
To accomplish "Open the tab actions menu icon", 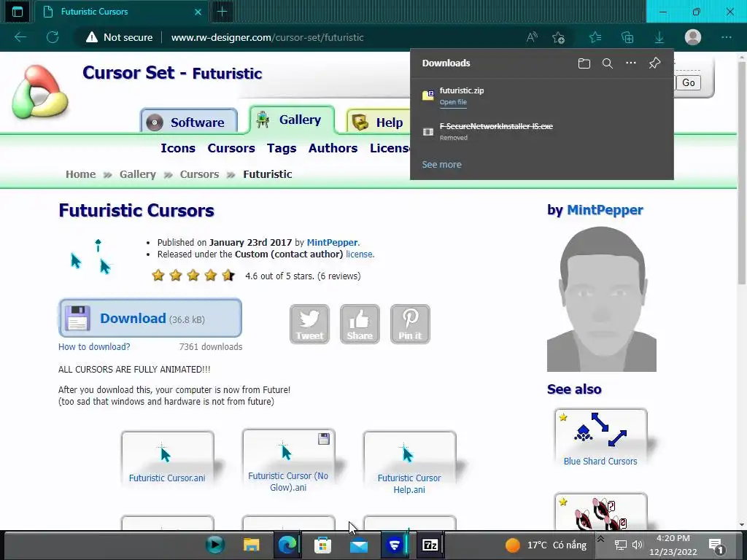I will point(18,12).
